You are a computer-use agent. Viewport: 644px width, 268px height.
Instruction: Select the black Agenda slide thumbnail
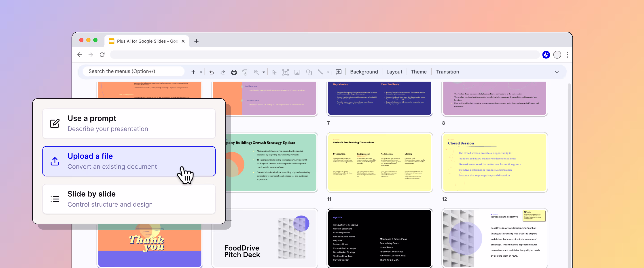(x=379, y=238)
